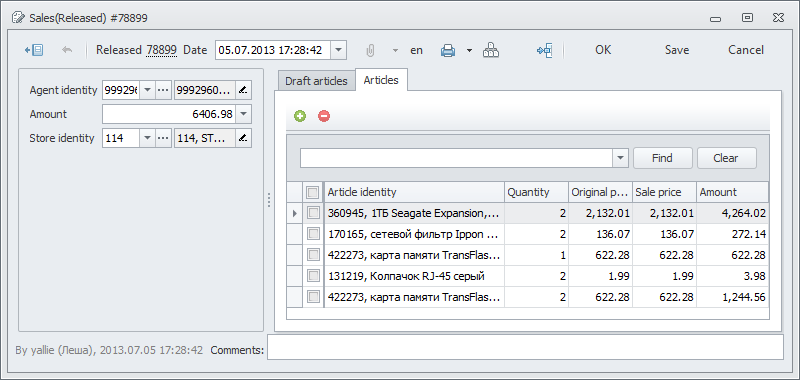Open the Store identity dropdown
Viewport: 800px width, 380px height.
(x=147, y=138)
